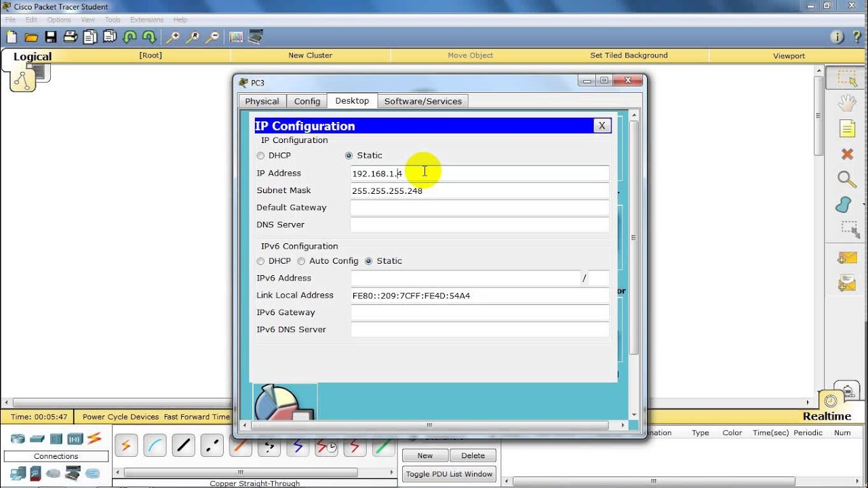The width and height of the screenshot is (868, 488).
Task: Click New Cluster in the yellow bar
Action: pyautogui.click(x=310, y=56)
